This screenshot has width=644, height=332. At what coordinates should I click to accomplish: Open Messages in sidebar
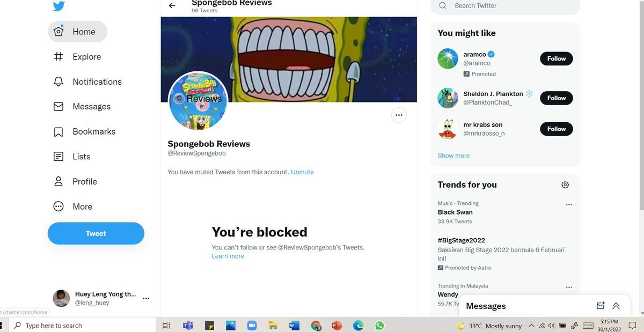[82, 107]
